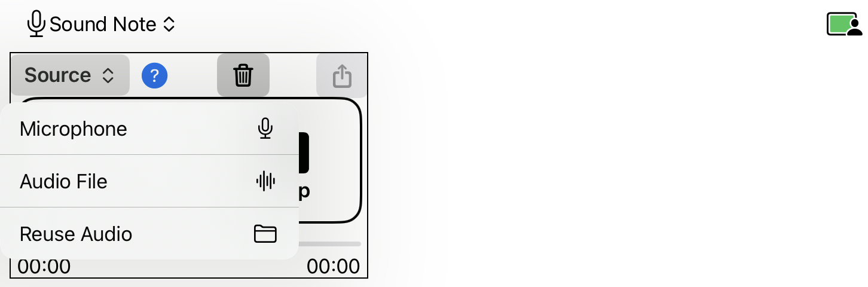868x287 pixels.
Task: Choose the Audio File menu entry
Action: pyautogui.click(x=149, y=181)
